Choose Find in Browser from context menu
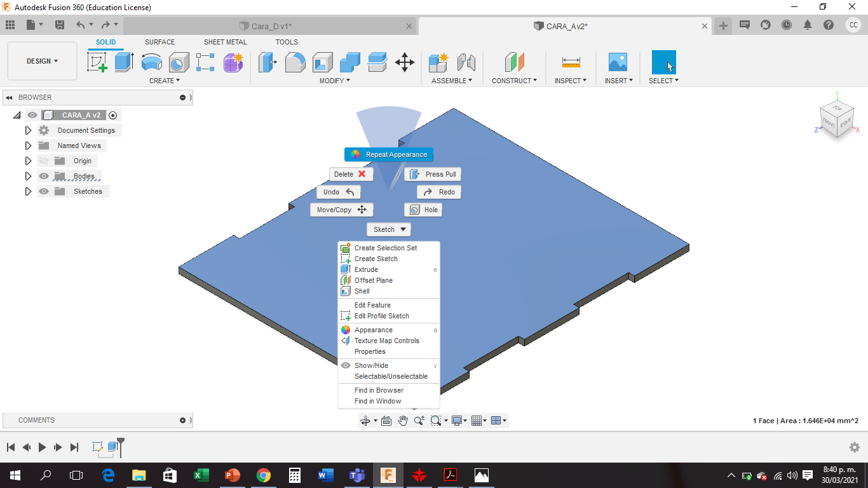 click(389, 390)
